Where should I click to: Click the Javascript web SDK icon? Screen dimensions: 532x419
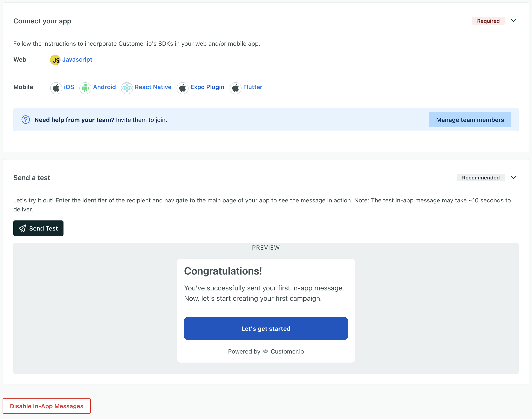55,60
